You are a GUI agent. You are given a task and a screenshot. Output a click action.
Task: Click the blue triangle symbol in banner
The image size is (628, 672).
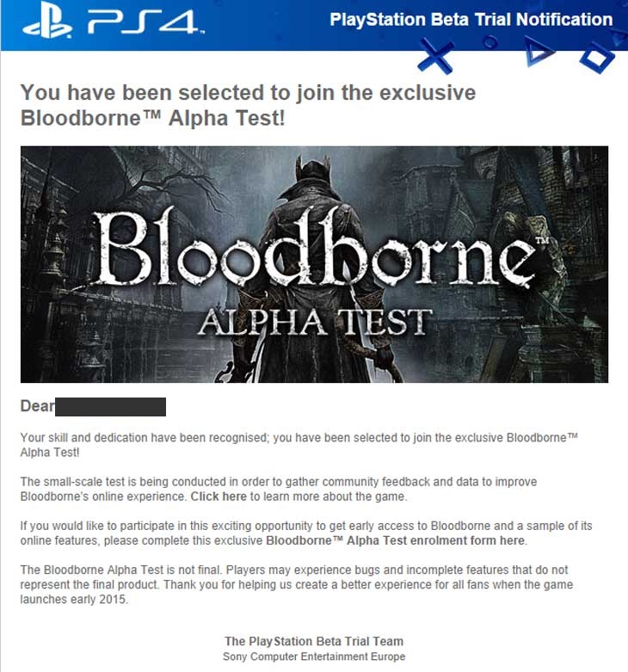click(538, 52)
